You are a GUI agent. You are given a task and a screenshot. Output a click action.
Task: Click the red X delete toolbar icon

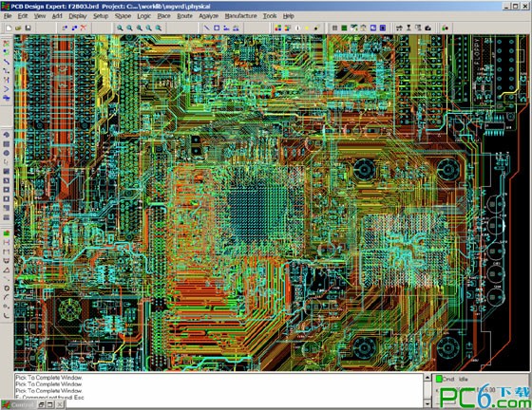click(x=84, y=28)
